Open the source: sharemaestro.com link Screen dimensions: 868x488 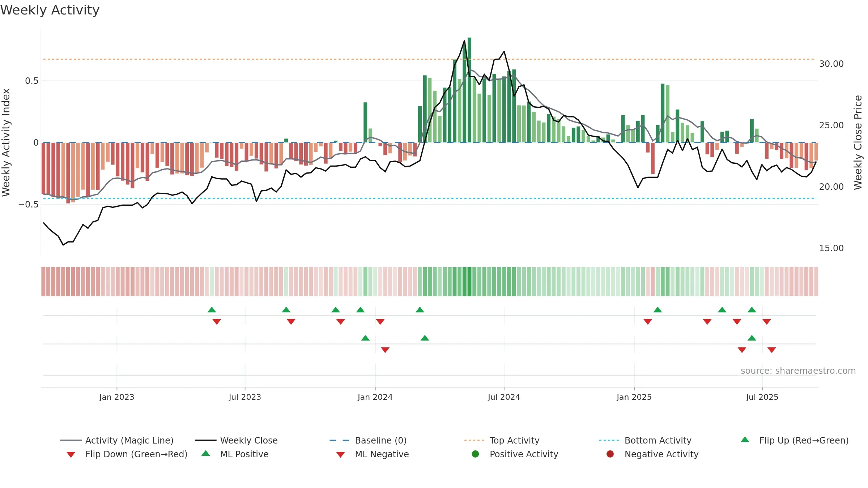tap(798, 371)
